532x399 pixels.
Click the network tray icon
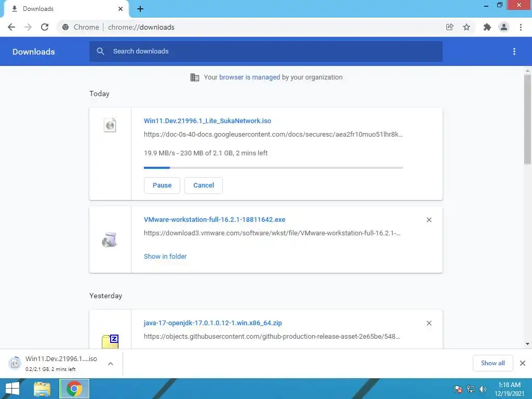click(471, 389)
